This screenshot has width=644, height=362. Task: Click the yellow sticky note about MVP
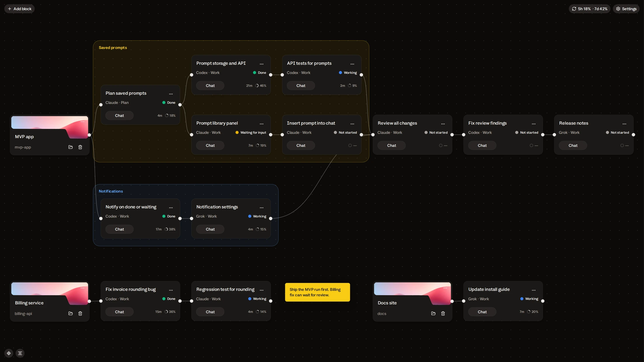coord(317,292)
